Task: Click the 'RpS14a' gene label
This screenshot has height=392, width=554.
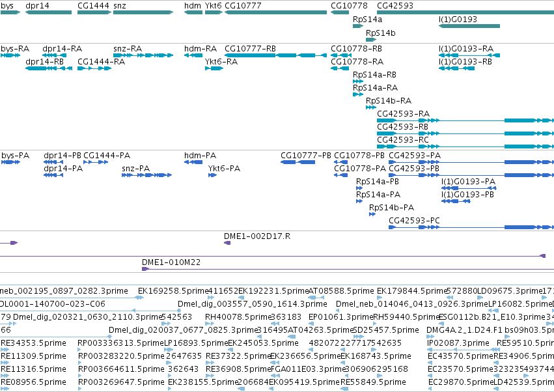Action: pos(367,19)
